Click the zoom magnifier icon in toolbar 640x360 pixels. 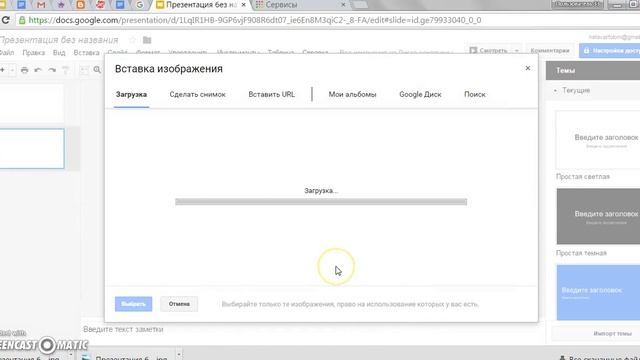97,70
